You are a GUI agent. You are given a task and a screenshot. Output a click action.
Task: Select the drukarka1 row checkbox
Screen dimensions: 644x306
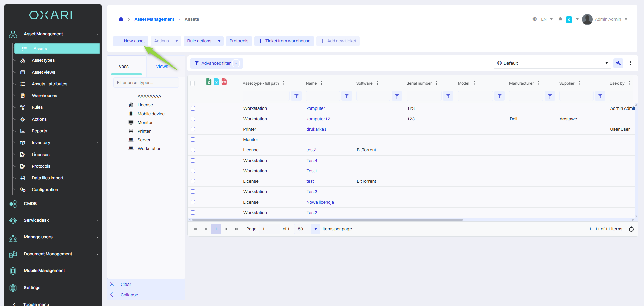point(193,129)
